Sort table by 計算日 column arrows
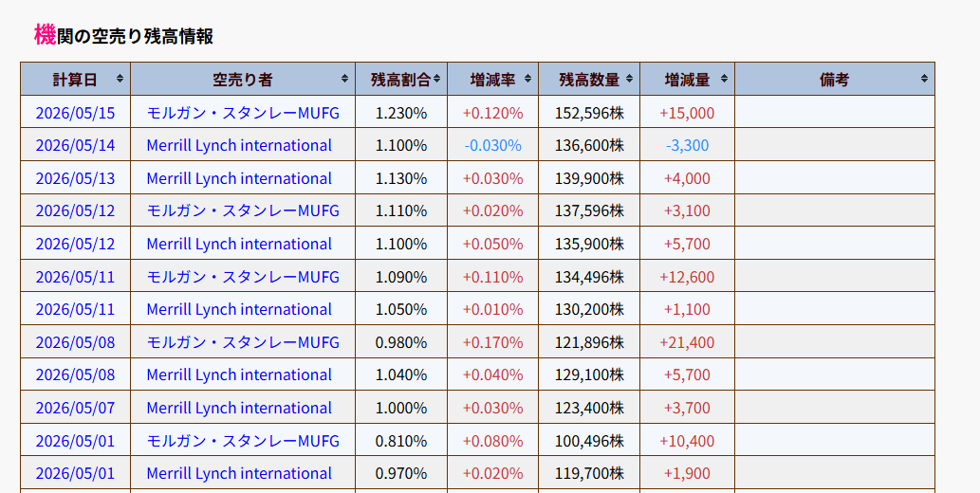This screenshot has width=980, height=493. point(120,80)
